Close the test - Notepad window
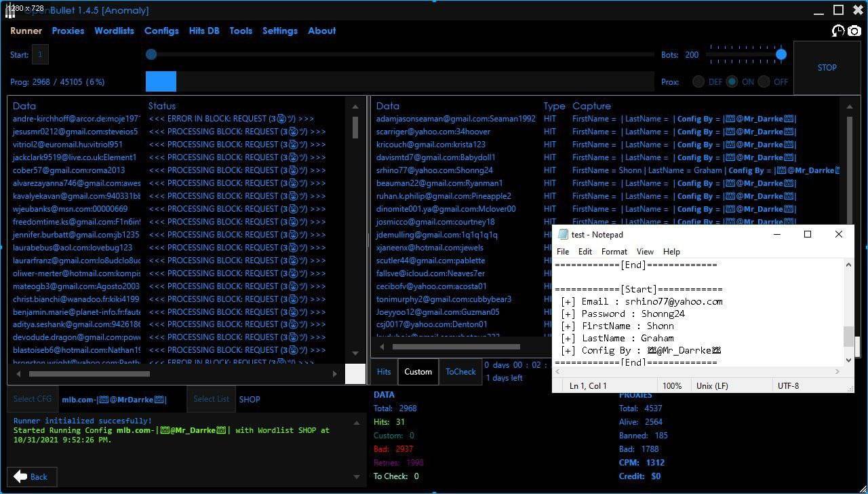 point(839,234)
